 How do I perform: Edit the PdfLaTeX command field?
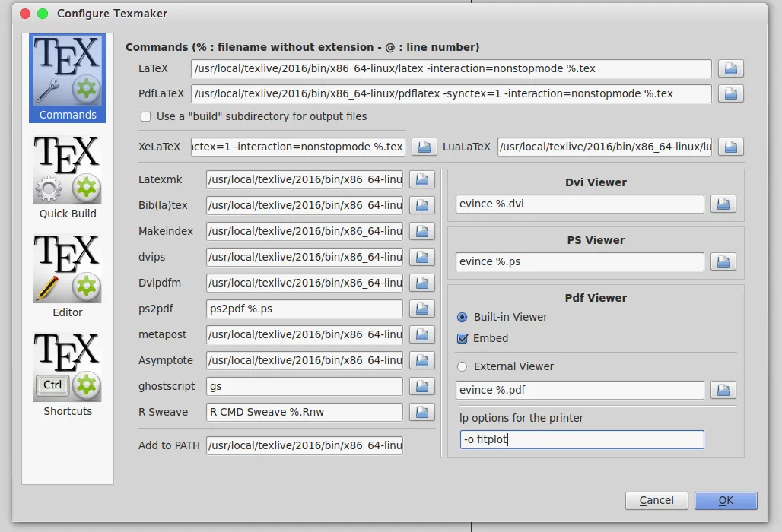451,93
